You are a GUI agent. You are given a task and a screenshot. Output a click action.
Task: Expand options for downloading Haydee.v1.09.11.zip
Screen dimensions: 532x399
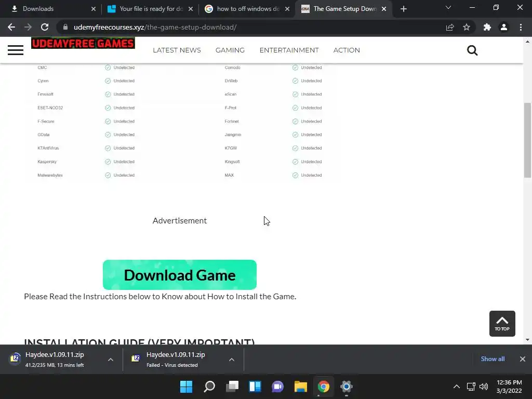click(111, 360)
